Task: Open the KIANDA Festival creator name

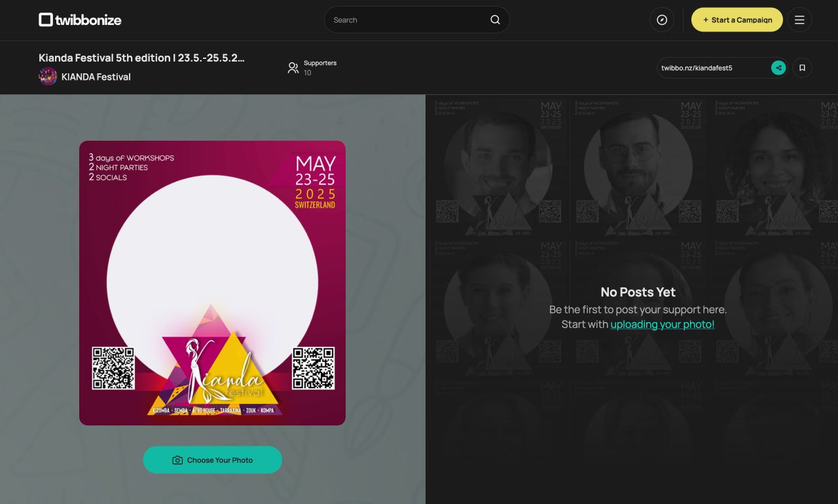Action: pyautogui.click(x=96, y=77)
